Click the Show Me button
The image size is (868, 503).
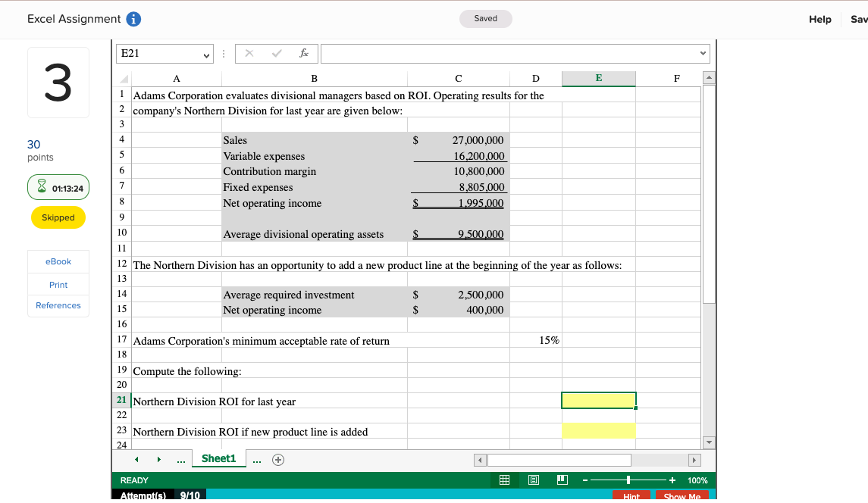point(682,495)
